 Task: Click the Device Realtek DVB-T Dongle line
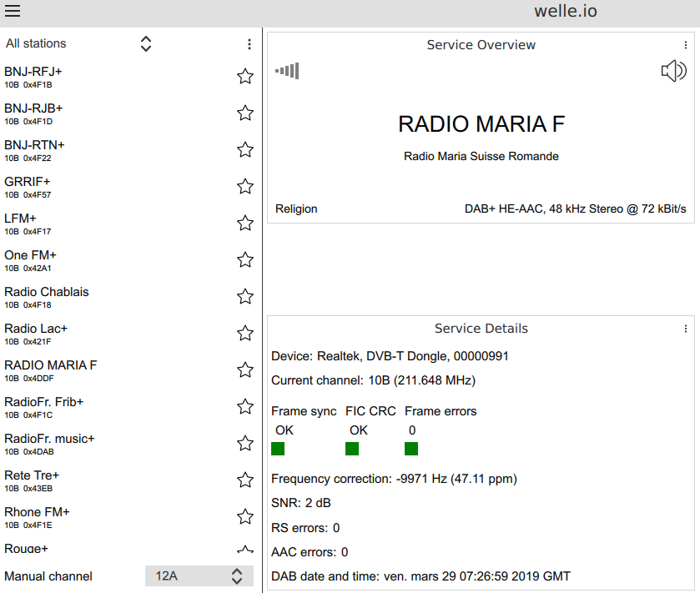(390, 356)
